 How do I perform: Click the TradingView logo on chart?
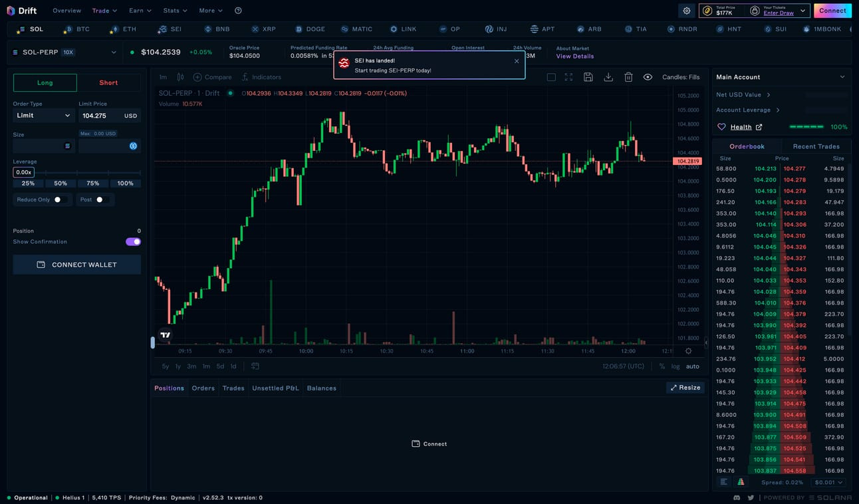(166, 335)
